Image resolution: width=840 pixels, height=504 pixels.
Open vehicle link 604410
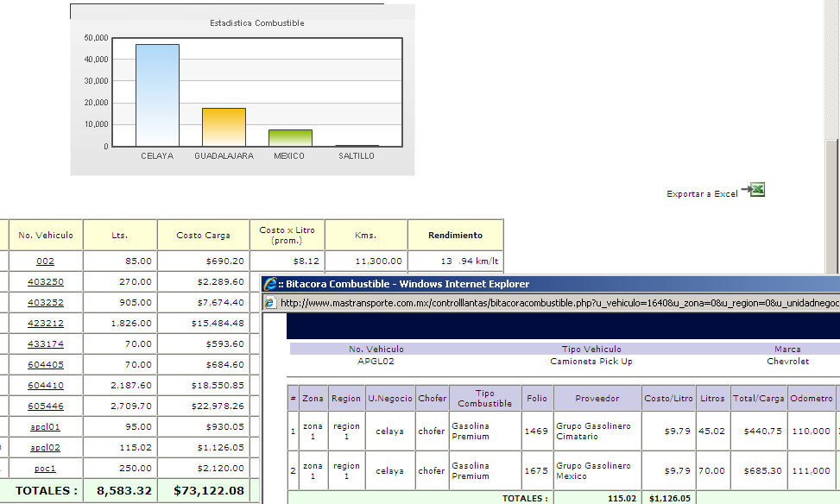pos(45,386)
